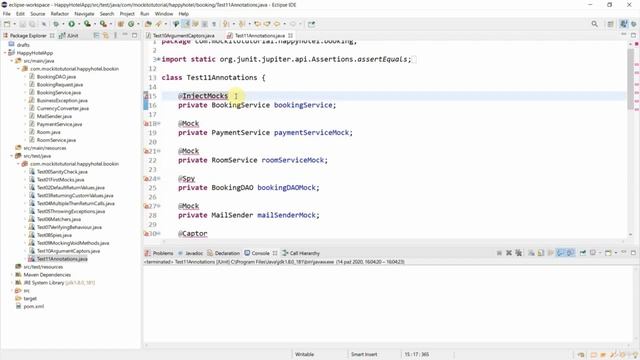Click the New file toolbar icon
The height and width of the screenshot is (360, 640).
click(7, 24)
